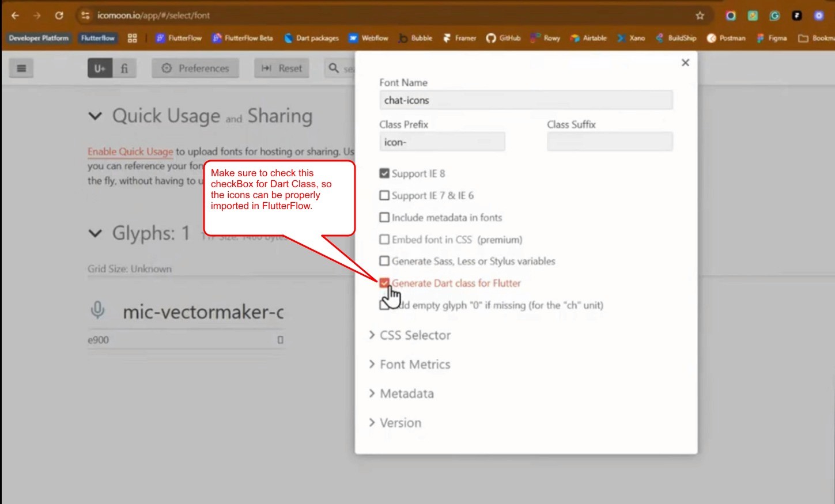Toggle Generate Dart class for Flutter
The width and height of the screenshot is (835, 504).
384,283
